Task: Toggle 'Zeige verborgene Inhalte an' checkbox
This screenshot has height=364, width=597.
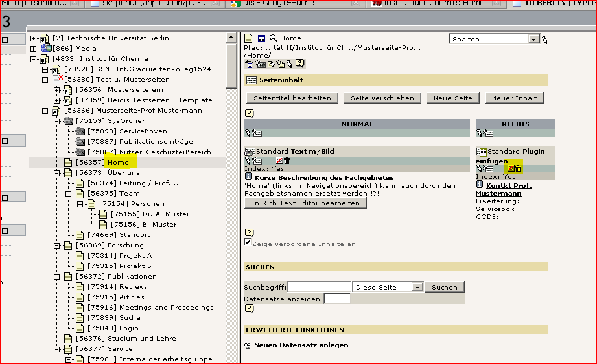Action: tap(248, 242)
